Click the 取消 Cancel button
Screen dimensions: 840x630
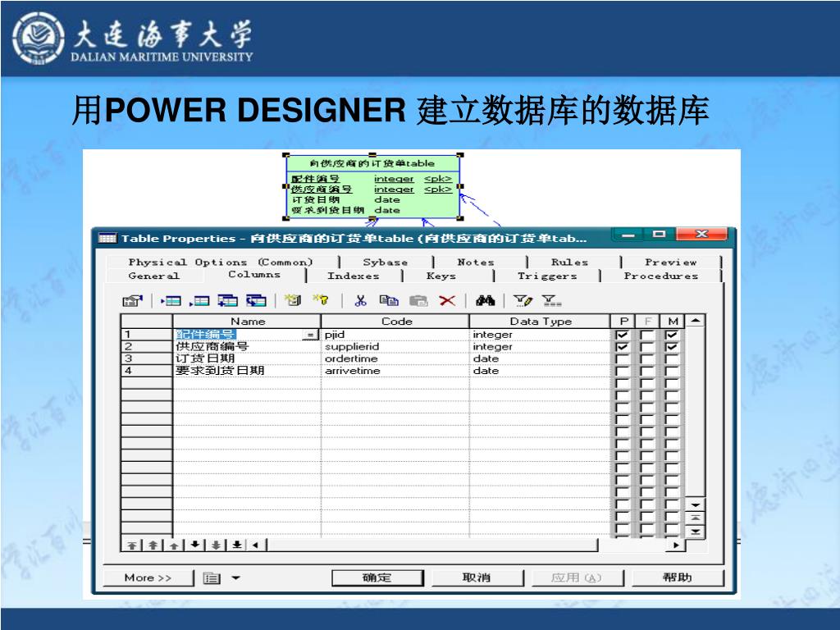click(477, 578)
